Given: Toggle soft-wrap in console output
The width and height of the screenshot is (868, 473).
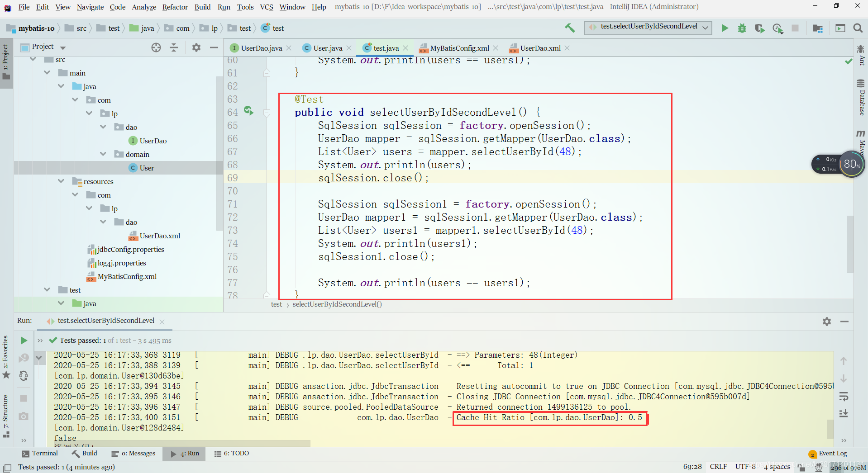Looking at the screenshot, I should (844, 397).
